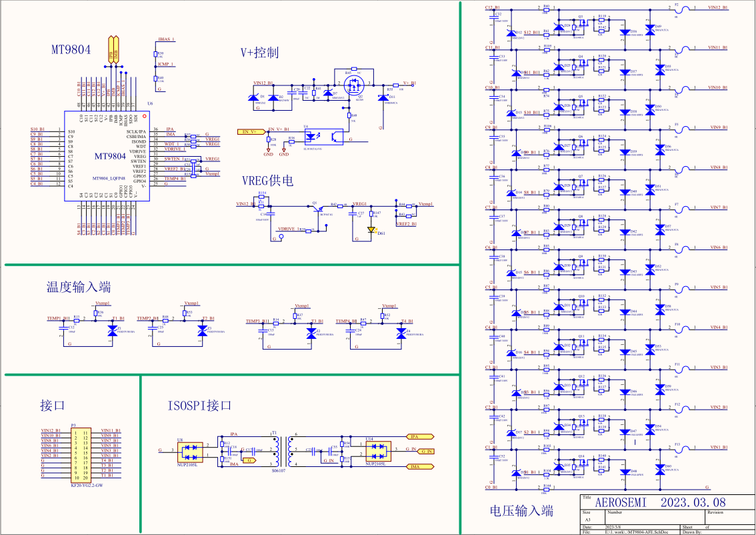This screenshot has height=535, width=756.
Task: Click the yellow D61 LED symbol
Action: [371, 229]
